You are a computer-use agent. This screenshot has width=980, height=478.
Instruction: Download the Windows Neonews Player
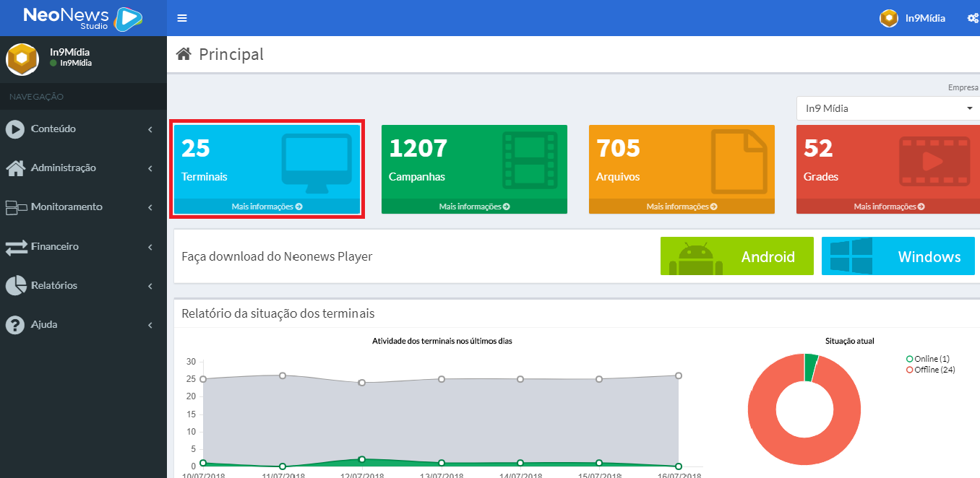coord(898,256)
